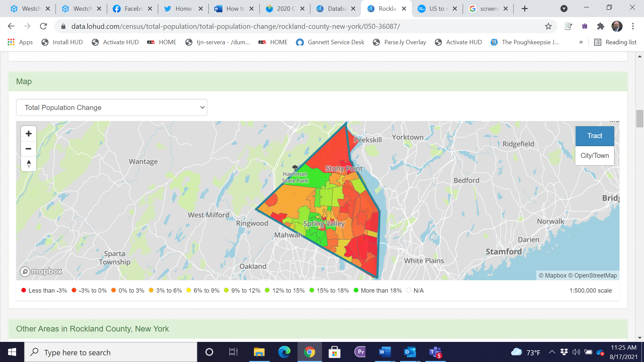This screenshot has width=644, height=362.
Task: Open Chrome three-dot menu
Action: click(633, 26)
